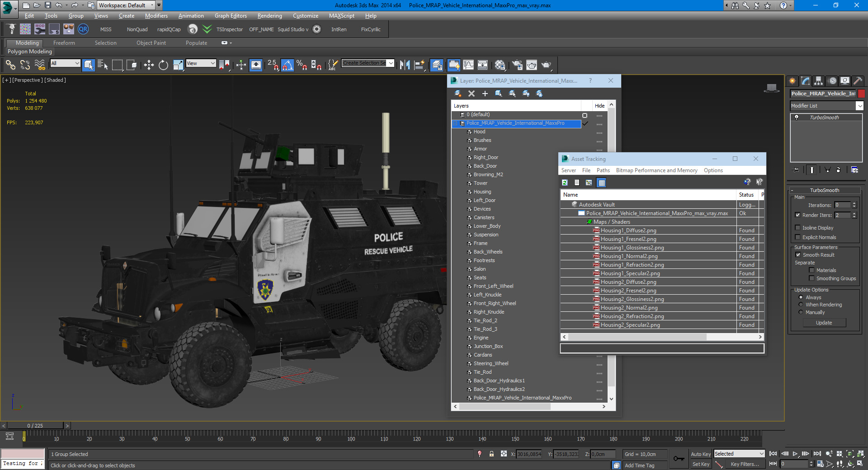This screenshot has height=470, width=868.
Task: Click the Bind to Space Warp icon
Action: [x=40, y=65]
